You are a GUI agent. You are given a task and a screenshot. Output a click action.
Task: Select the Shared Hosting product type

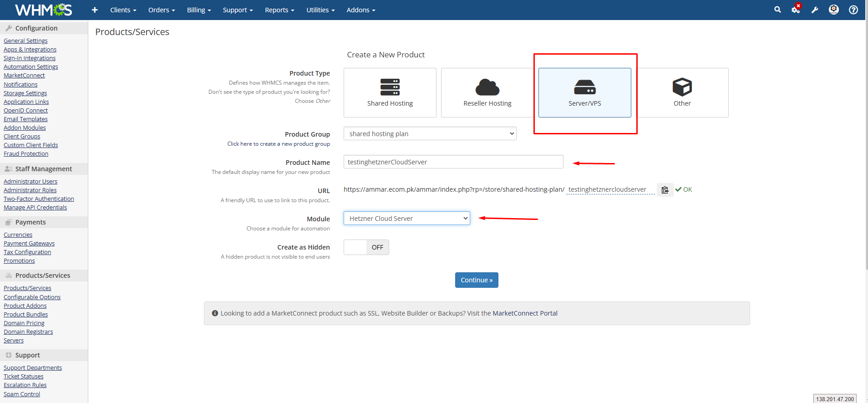(390, 92)
